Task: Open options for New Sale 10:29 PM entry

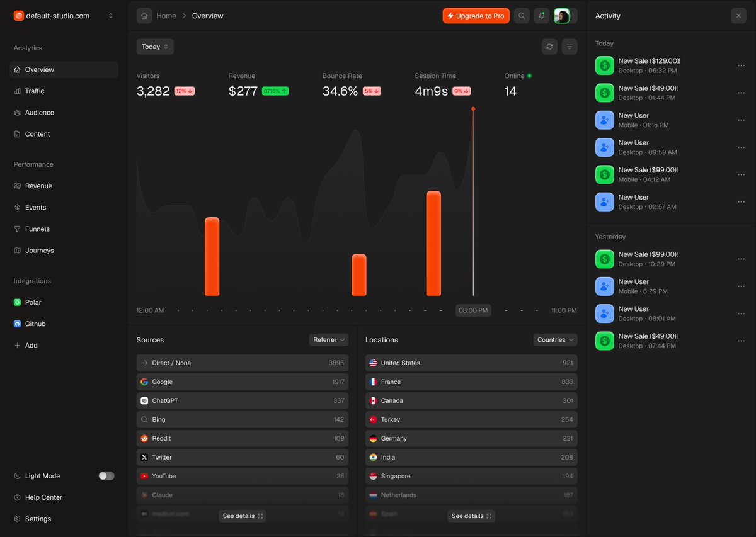Action: pyautogui.click(x=741, y=259)
